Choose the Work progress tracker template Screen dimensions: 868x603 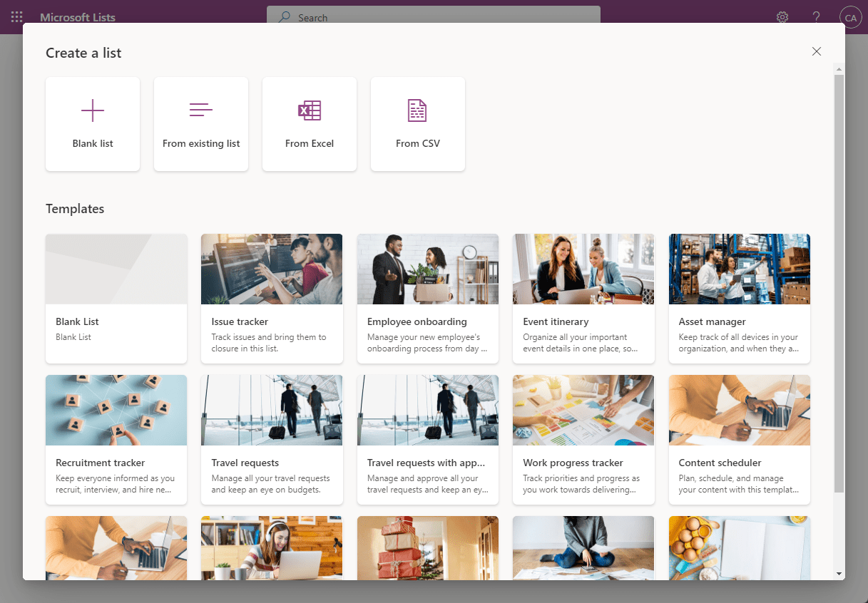(x=583, y=440)
